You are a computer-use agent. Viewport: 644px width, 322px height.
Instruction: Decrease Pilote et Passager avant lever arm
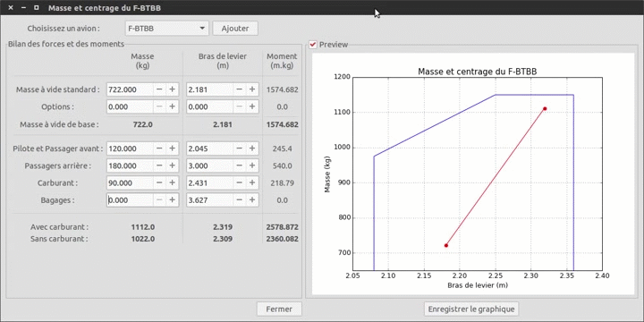[240, 148]
